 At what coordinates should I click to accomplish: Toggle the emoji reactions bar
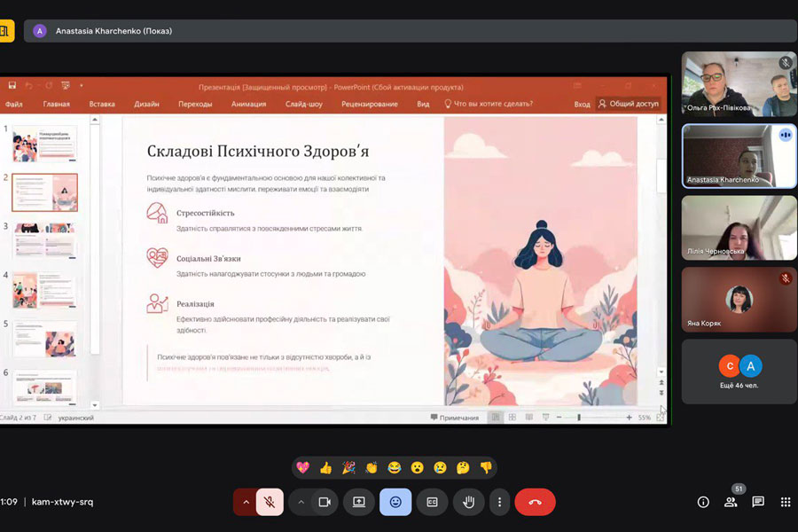click(395, 502)
